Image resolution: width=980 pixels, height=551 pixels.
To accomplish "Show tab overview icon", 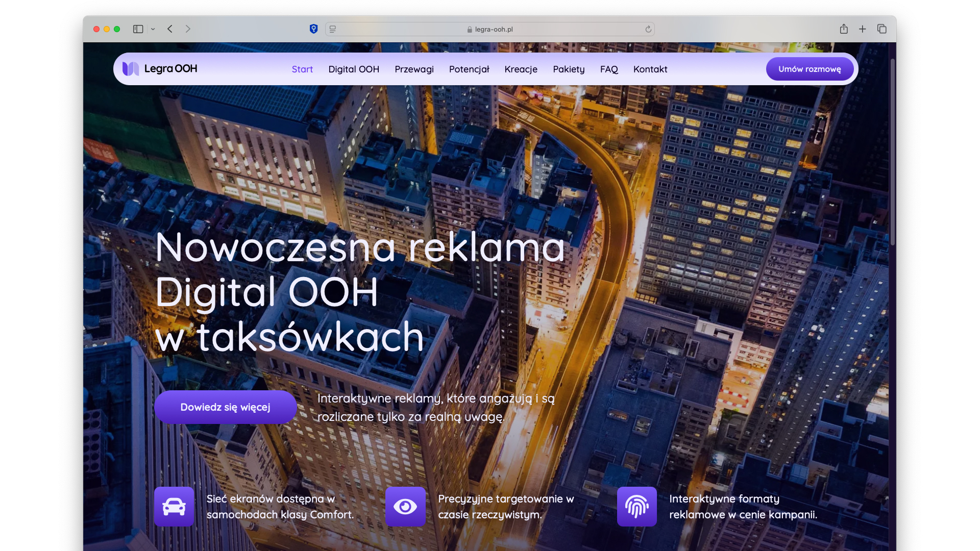I will [881, 29].
